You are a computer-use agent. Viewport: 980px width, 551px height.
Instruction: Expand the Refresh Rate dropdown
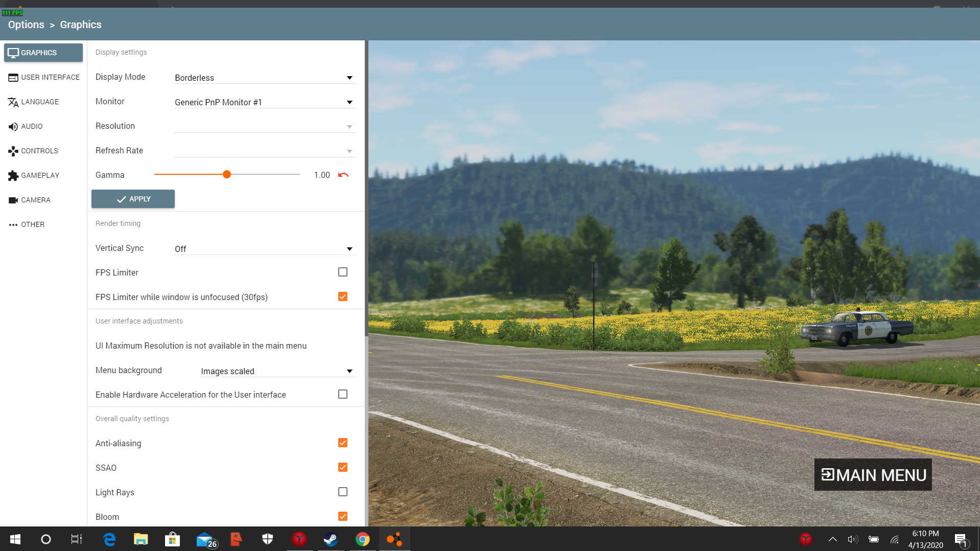point(265,151)
